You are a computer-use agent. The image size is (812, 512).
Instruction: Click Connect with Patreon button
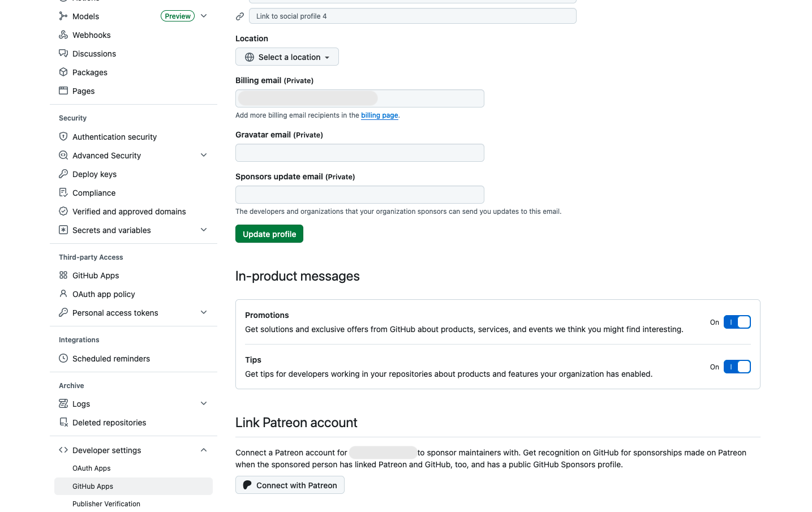[290, 485]
